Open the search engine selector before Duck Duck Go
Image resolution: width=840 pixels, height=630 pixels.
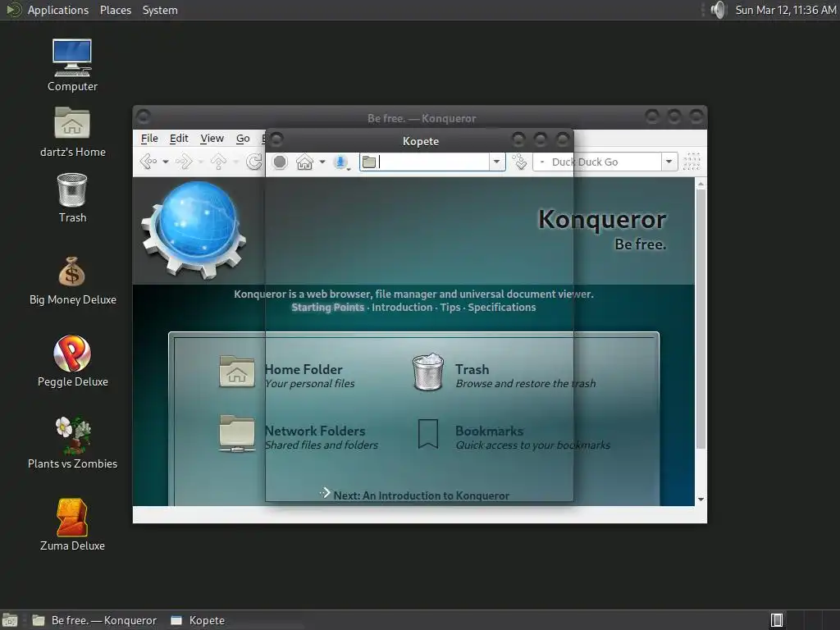tap(542, 162)
